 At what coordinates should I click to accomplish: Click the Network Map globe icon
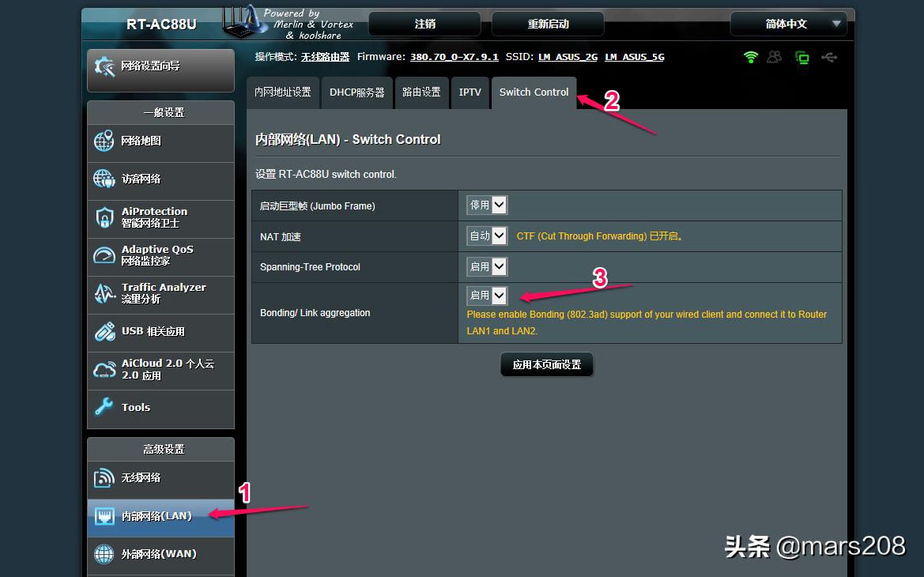click(x=104, y=141)
